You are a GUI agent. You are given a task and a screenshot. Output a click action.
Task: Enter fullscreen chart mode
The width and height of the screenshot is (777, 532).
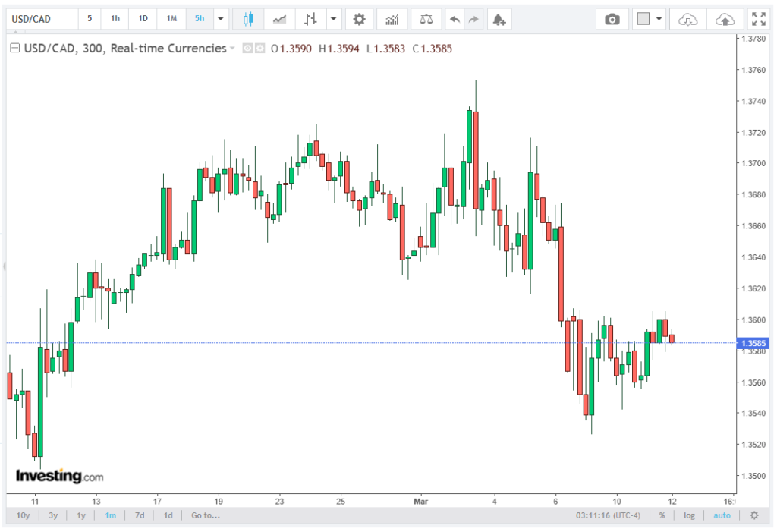[x=757, y=19]
